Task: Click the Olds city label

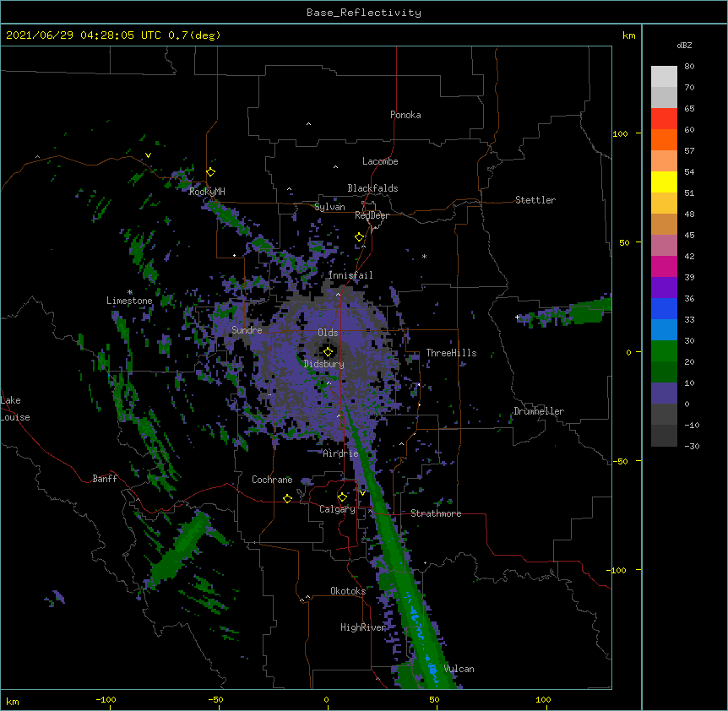Action: (x=328, y=333)
